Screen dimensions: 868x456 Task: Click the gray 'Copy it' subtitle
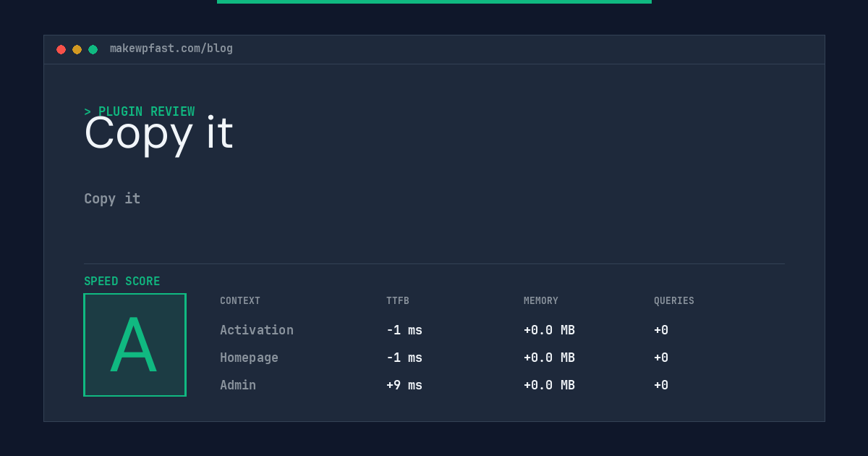click(x=112, y=198)
